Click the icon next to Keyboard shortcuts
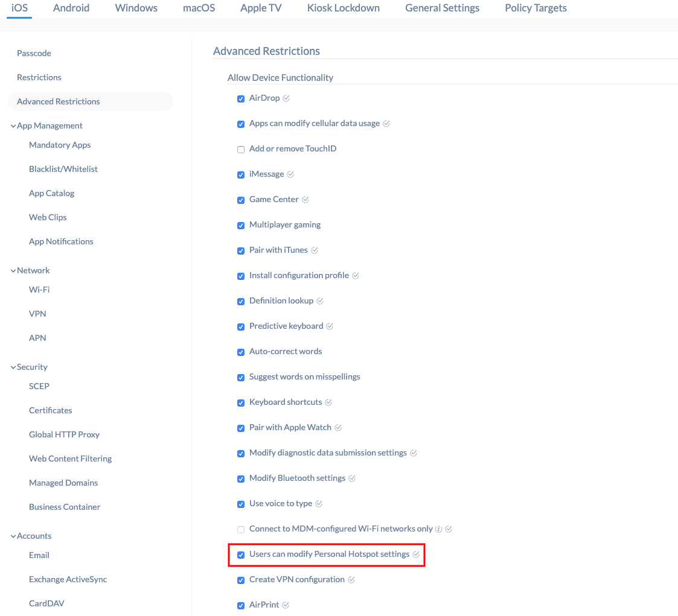 point(328,402)
